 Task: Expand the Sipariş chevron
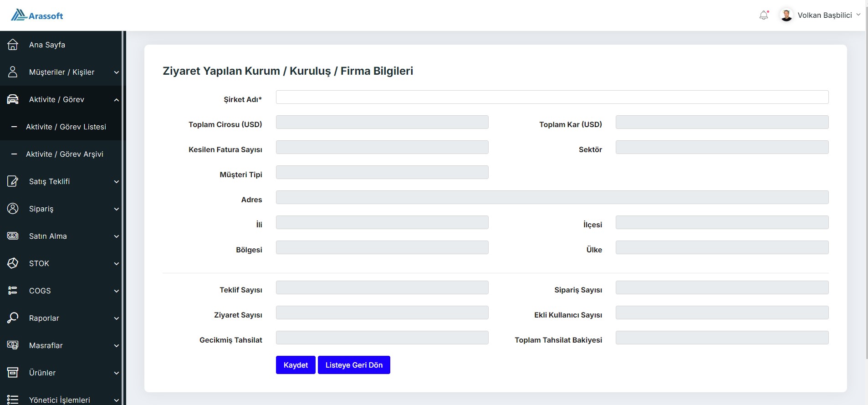pos(116,209)
